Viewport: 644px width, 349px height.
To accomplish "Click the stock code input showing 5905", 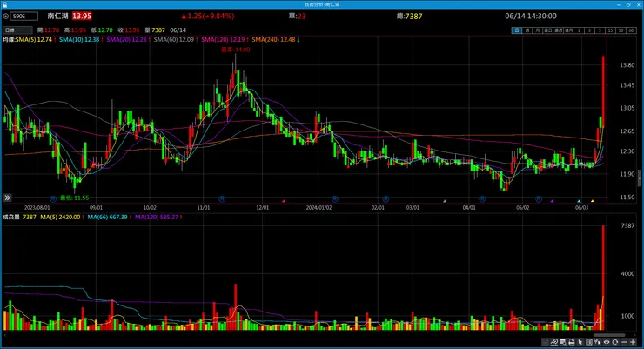I will click(x=24, y=17).
